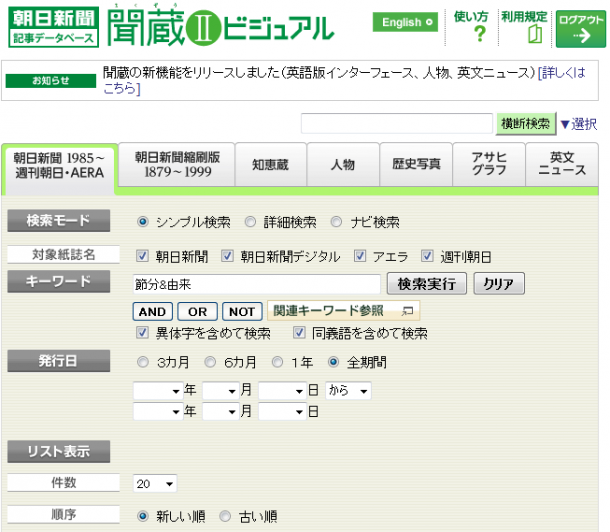Click into the cross-search text field

397,124
